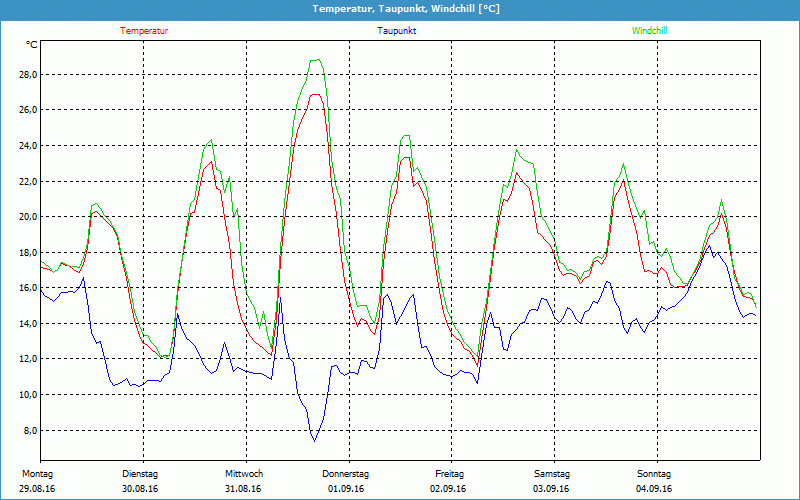Image resolution: width=800 pixels, height=500 pixels.
Task: Click the Montag day label
Action: (37, 474)
